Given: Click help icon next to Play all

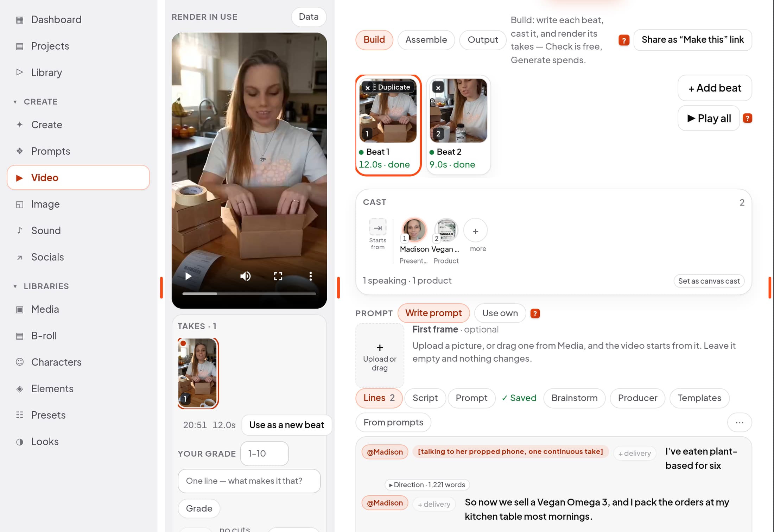Looking at the screenshot, I should (x=747, y=118).
